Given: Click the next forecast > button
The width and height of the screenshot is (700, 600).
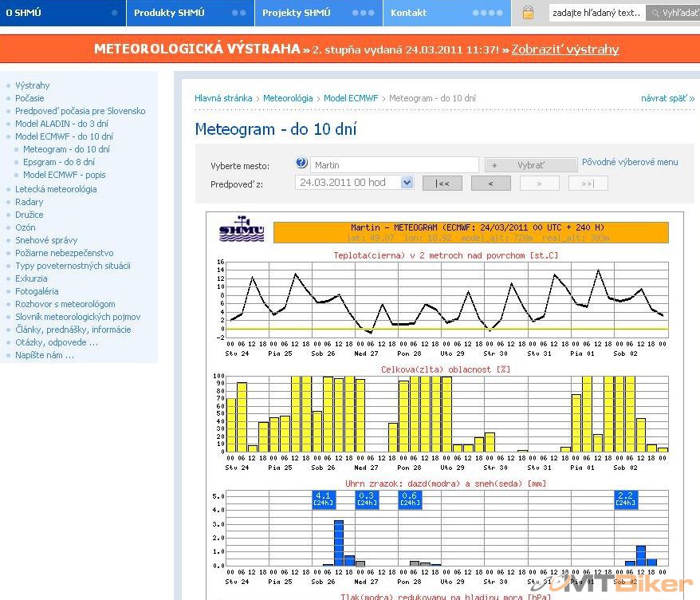Looking at the screenshot, I should 539,184.
